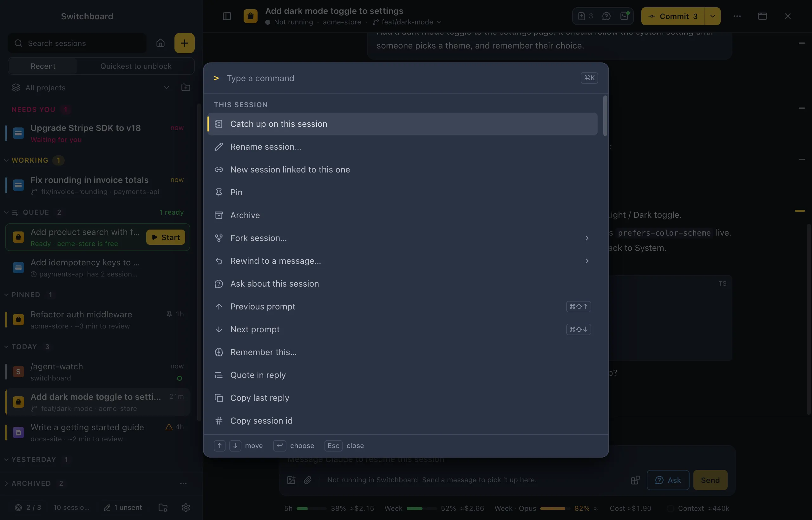Choose Catch up on this session

tap(402, 124)
